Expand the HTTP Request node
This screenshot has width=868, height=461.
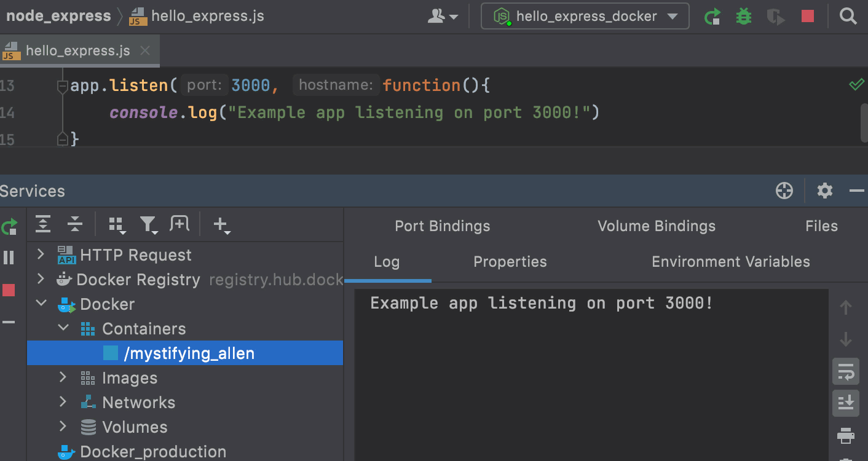click(41, 254)
